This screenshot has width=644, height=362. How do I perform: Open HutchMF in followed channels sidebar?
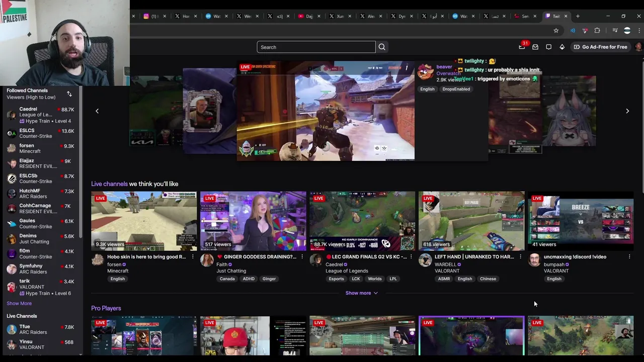click(x=41, y=194)
